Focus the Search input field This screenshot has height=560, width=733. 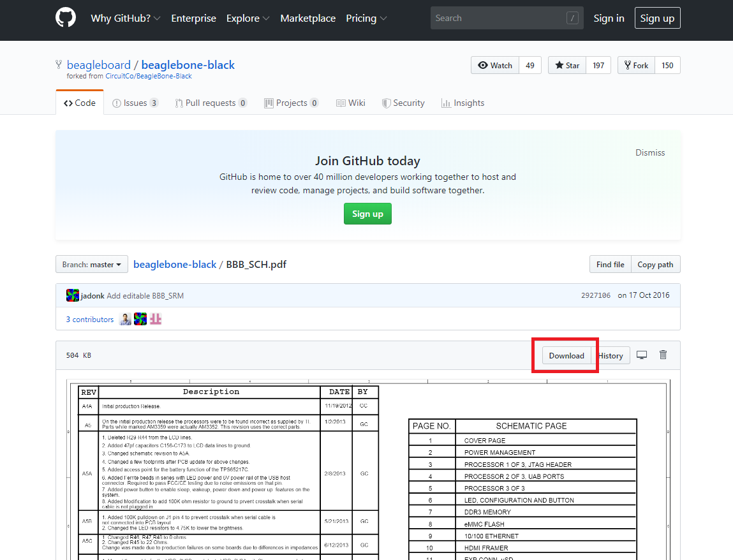[x=507, y=18]
